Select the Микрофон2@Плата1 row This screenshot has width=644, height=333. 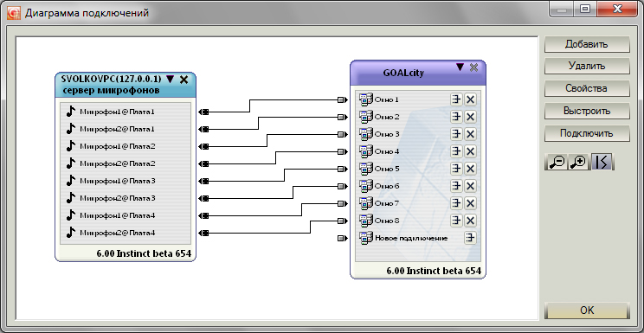tap(126, 129)
